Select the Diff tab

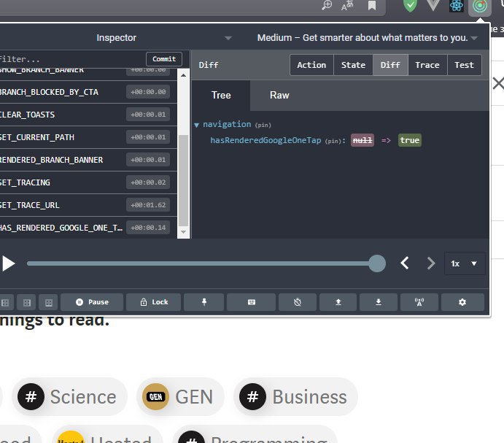[x=390, y=65]
